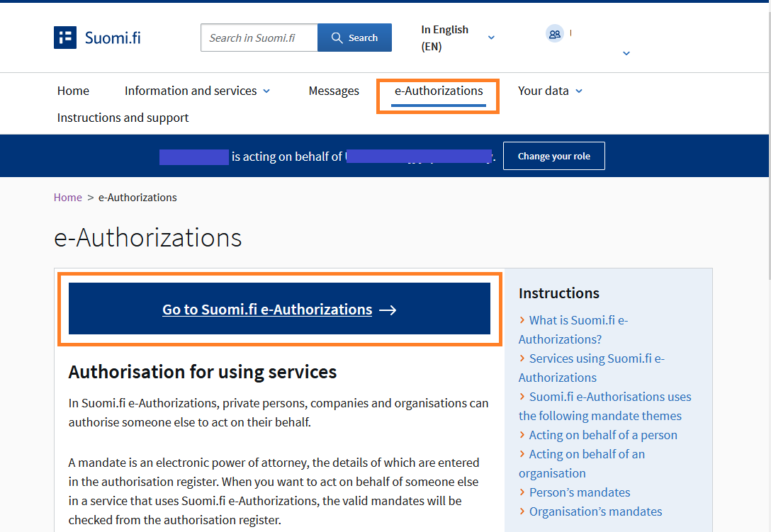The width and height of the screenshot is (771, 532).
Task: Click the magnifier icon in the Search button
Action: pyautogui.click(x=337, y=38)
